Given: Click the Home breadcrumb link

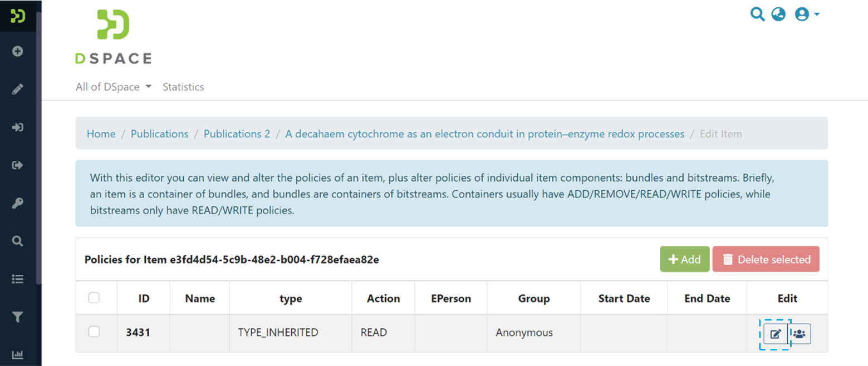Looking at the screenshot, I should [101, 134].
